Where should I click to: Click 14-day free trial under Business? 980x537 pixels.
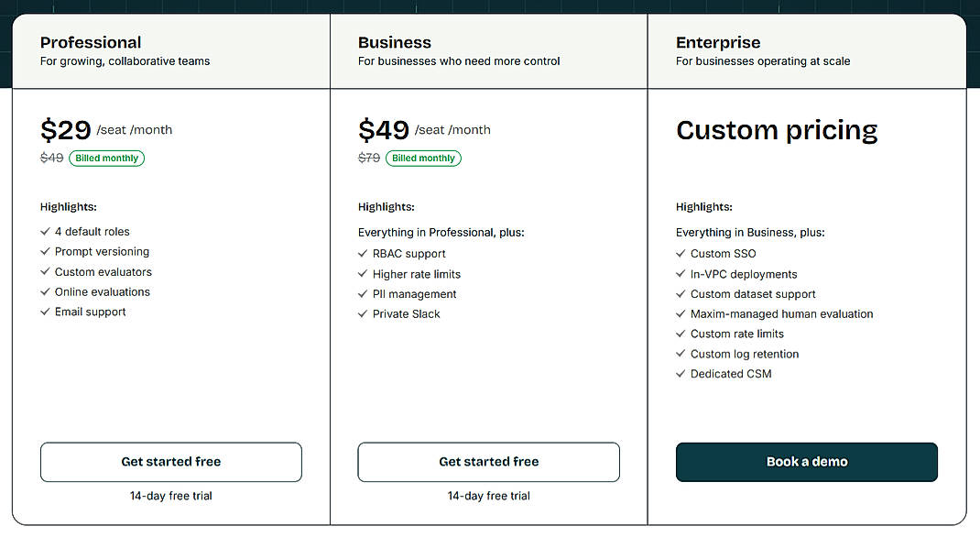pyautogui.click(x=489, y=496)
